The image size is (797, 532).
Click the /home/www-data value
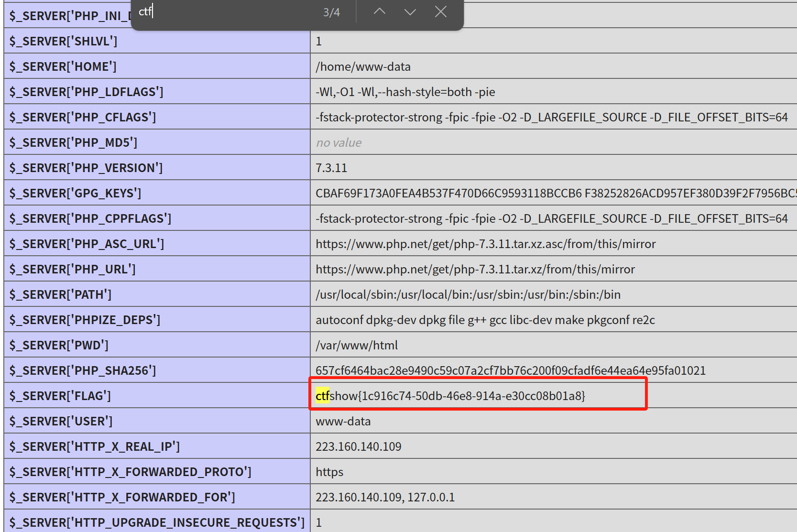coord(363,66)
